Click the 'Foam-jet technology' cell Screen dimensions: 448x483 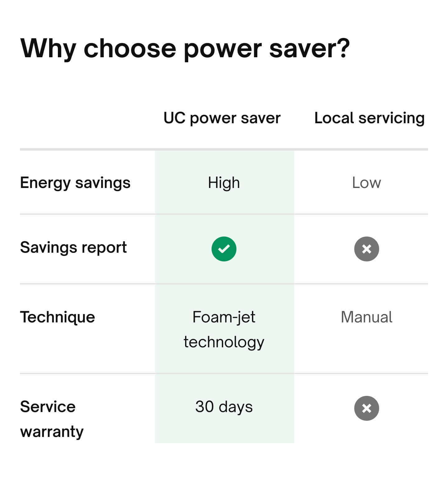tap(224, 329)
